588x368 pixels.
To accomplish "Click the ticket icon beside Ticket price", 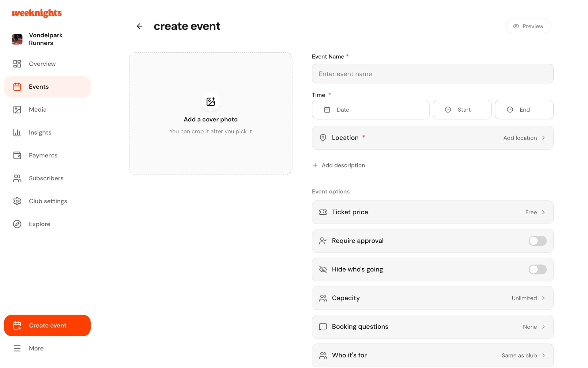I will (x=323, y=212).
